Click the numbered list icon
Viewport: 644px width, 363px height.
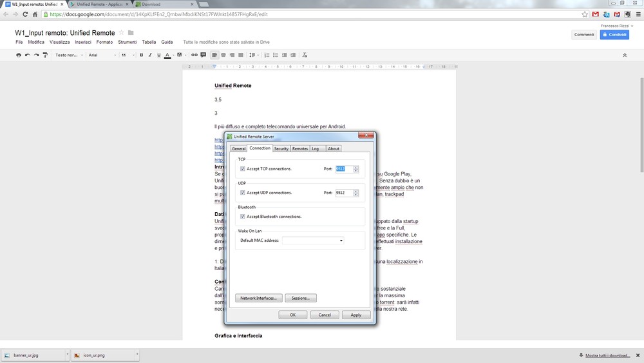(268, 55)
